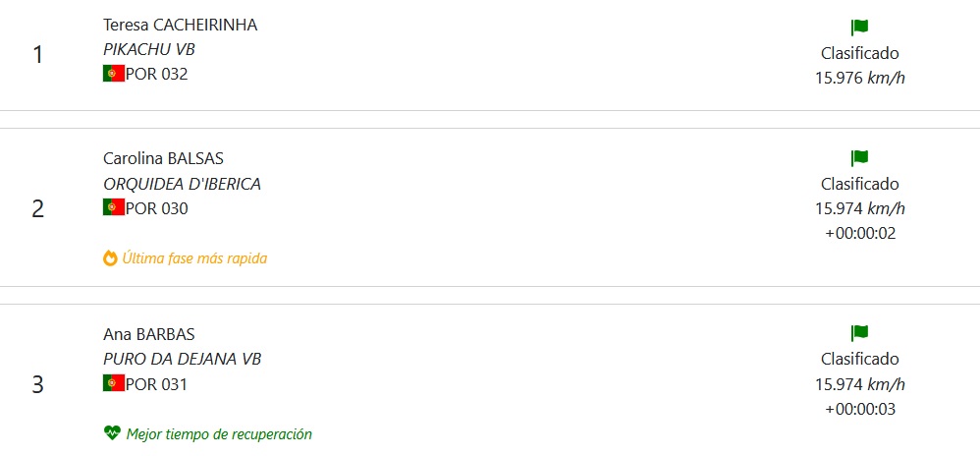Click rank number 1 in the results
Screen dimensions: 980x456
click(38, 54)
